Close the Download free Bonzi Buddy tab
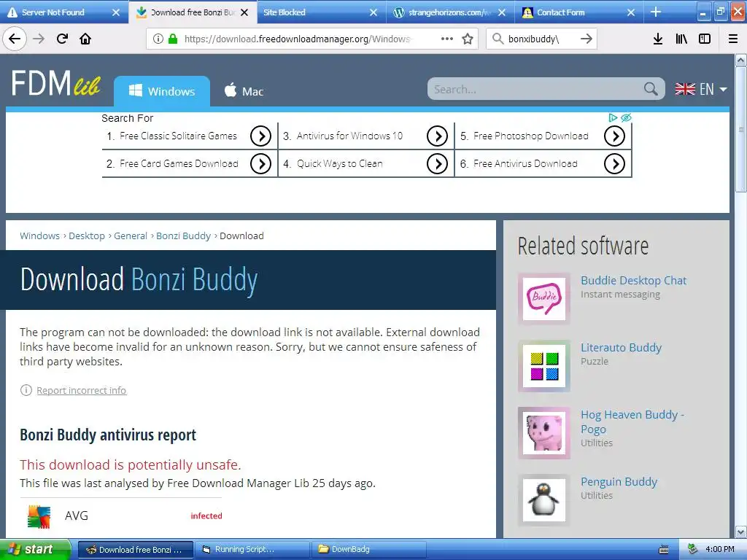This screenshot has width=747, height=560. 244,12
